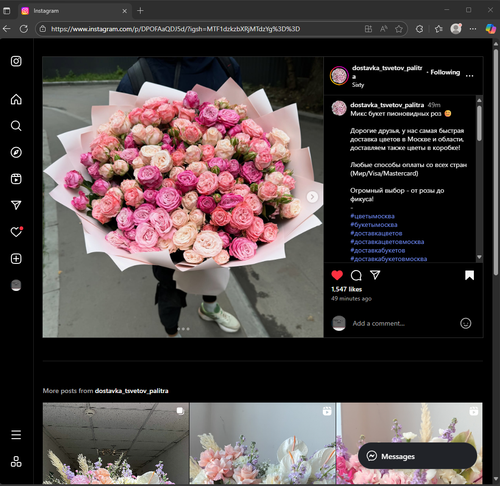Toggle Following status for dostavka_tsvetov_palitra
The height and width of the screenshot is (486, 500).
point(445,72)
